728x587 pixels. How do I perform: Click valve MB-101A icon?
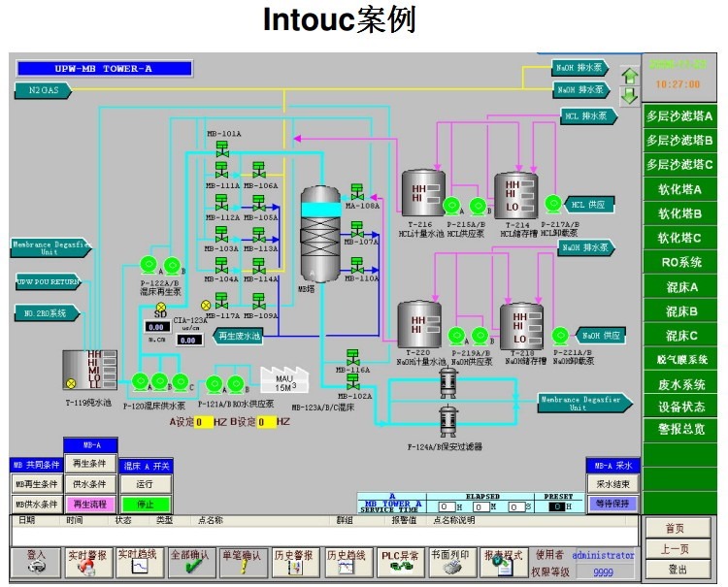222,149
